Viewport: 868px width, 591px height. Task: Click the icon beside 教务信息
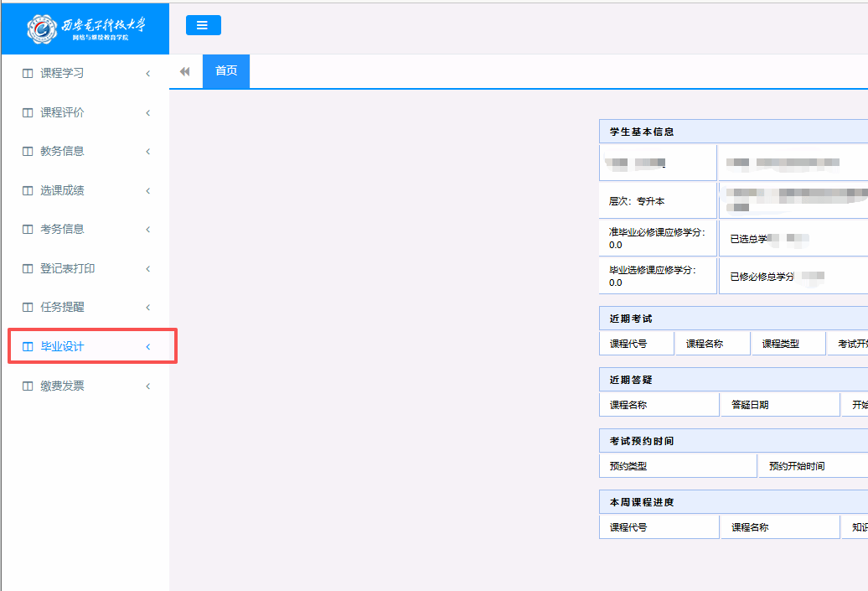[28, 152]
